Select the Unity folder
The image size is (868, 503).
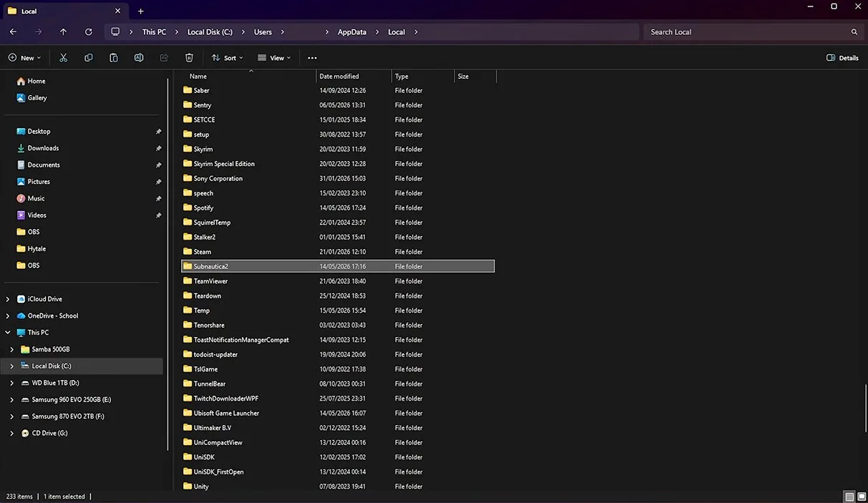tap(338, 487)
